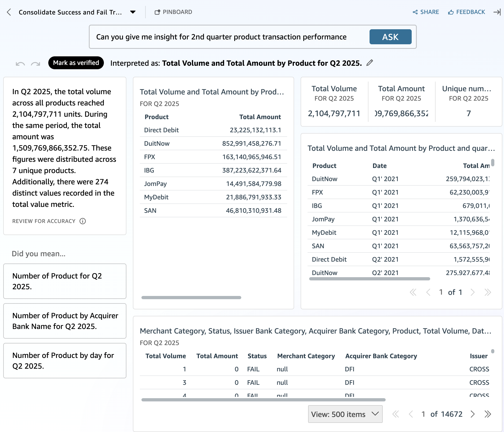Collapse the panel with the arrow-to-bar icon
Screen dimensions: 504x432
pos(497,12)
